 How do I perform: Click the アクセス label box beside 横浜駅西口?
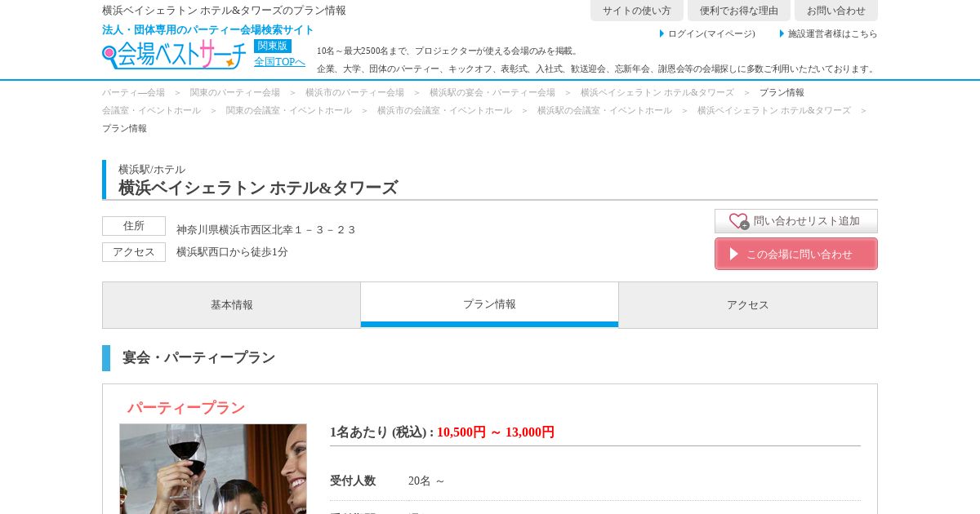[134, 252]
